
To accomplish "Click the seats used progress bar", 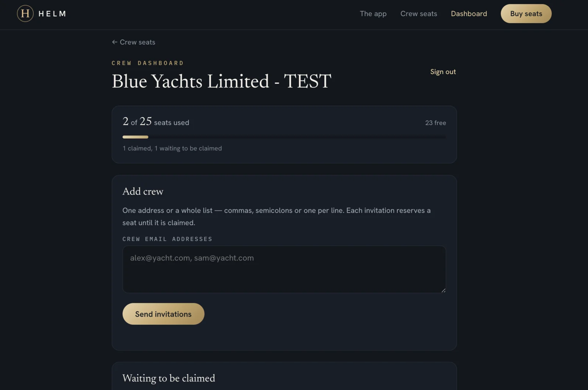I will coord(284,137).
